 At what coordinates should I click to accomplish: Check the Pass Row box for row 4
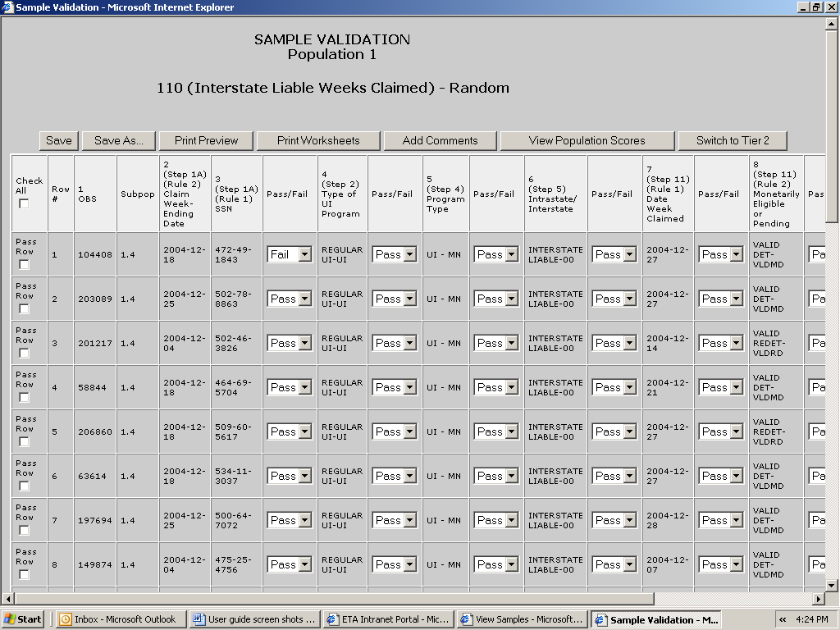24,398
